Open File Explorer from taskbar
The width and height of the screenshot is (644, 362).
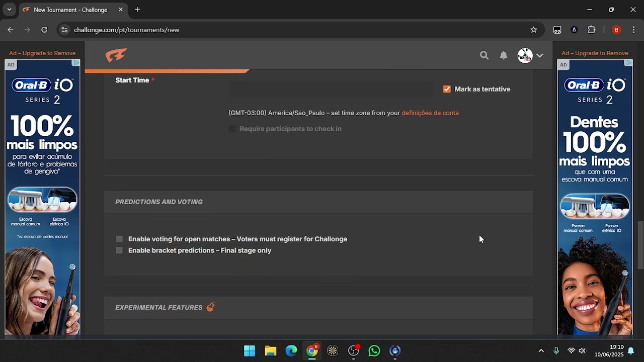pos(271,351)
